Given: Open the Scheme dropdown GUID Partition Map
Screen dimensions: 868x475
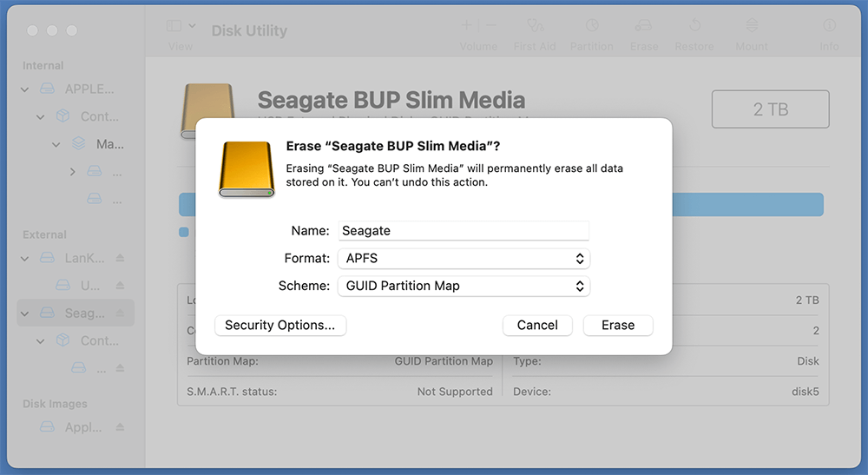Looking at the screenshot, I should [464, 286].
